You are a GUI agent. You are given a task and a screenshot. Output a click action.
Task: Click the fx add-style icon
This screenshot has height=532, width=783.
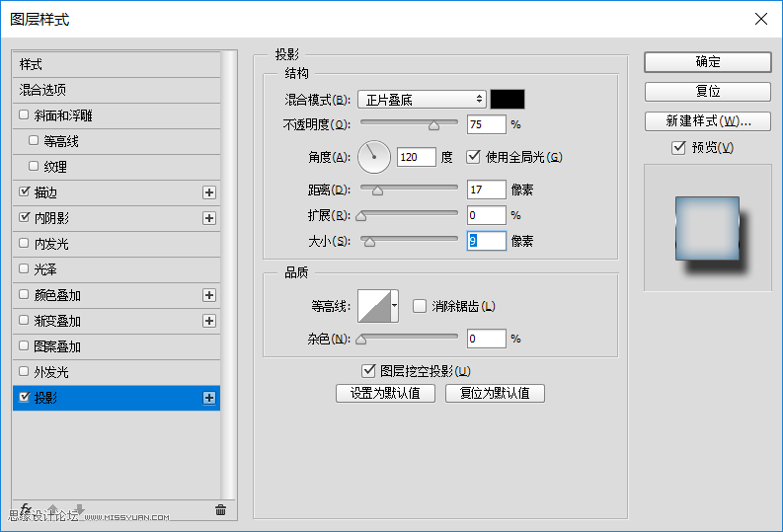coord(26,509)
